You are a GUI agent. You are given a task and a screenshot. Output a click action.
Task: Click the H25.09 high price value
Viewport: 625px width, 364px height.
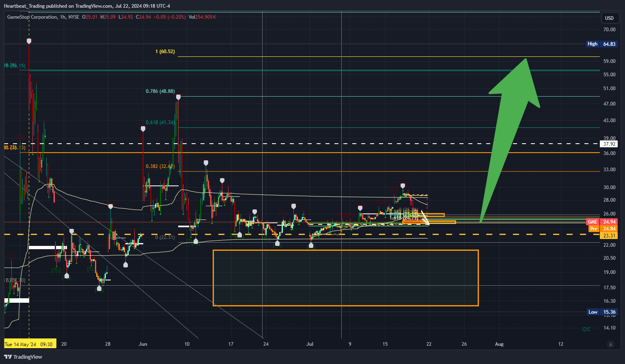[x=108, y=17]
